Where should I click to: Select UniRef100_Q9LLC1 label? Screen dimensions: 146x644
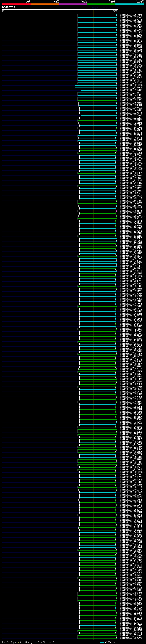coord(131,32)
